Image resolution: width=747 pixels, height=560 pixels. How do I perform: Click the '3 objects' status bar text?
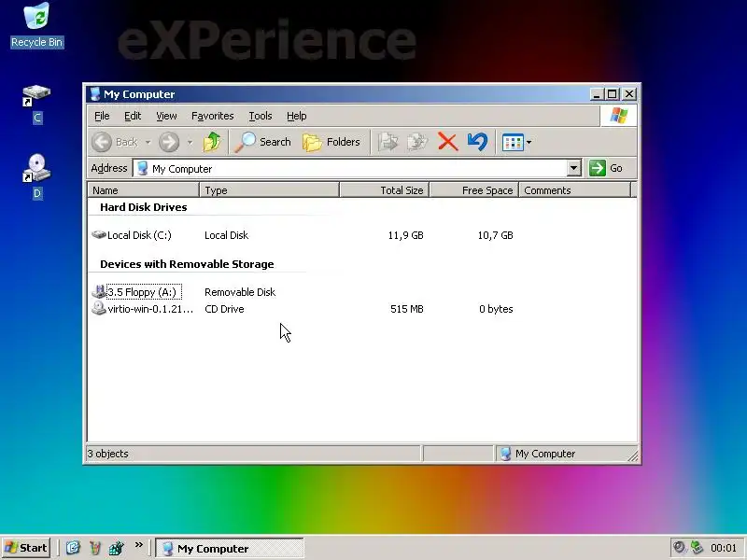pos(107,454)
